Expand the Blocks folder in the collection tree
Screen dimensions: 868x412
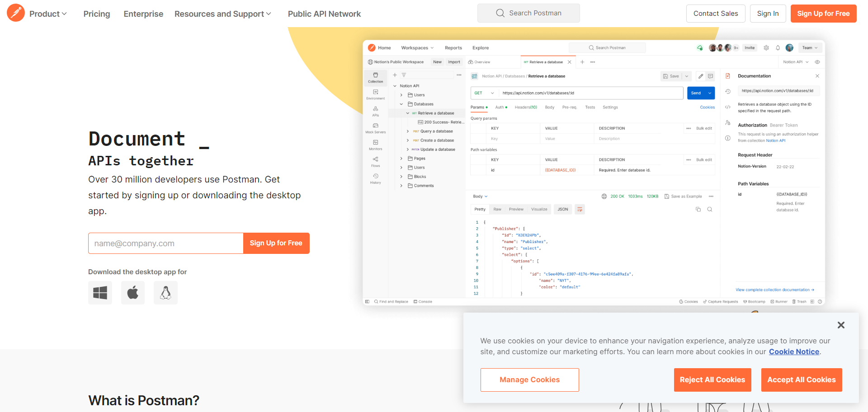pyautogui.click(x=401, y=177)
